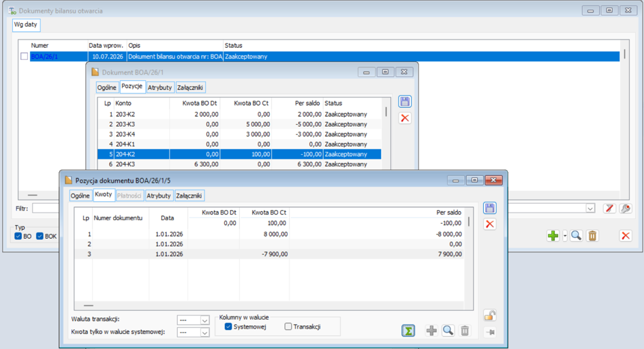
Task: Click the BOA/26/1 document number link
Action: click(44, 57)
